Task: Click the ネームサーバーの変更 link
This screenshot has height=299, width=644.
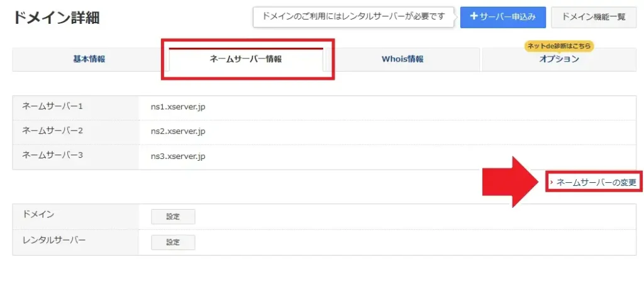Action: point(596,183)
